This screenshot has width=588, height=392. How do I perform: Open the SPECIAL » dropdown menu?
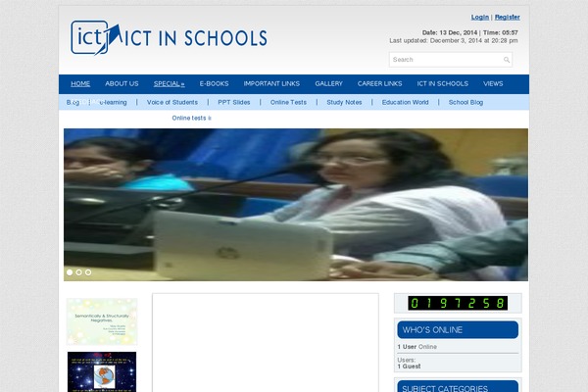point(170,83)
